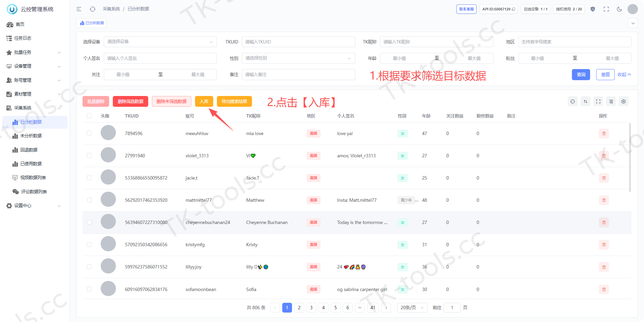Viewport: 644px width, 322px height.
Task: Expand 批量任务 sidebar menu
Action: [x=35, y=52]
